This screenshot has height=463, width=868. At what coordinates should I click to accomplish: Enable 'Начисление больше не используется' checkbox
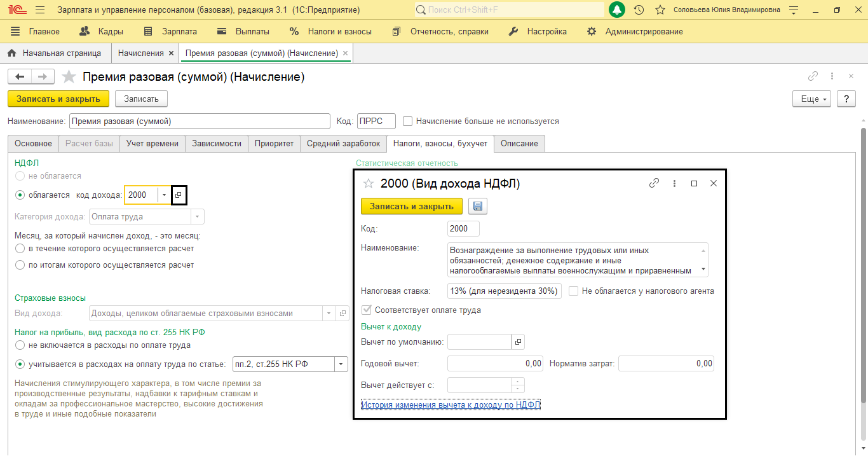point(408,121)
